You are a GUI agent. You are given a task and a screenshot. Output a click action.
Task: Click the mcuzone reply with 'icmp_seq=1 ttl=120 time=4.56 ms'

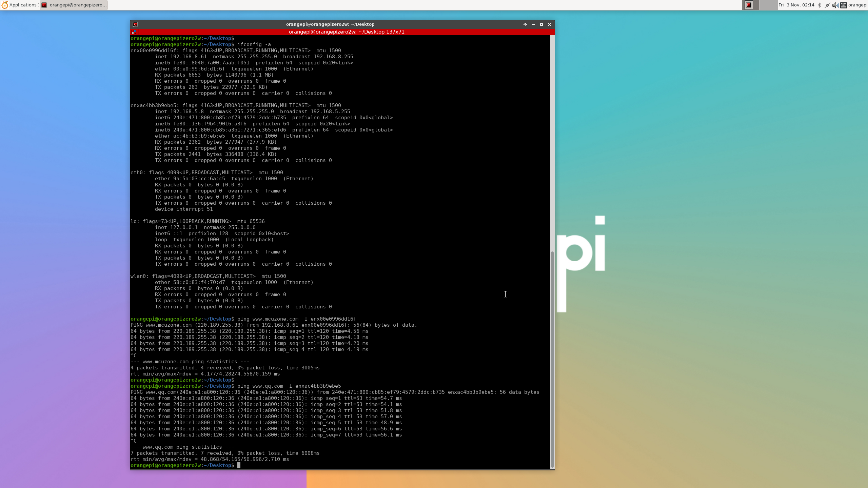click(250, 331)
